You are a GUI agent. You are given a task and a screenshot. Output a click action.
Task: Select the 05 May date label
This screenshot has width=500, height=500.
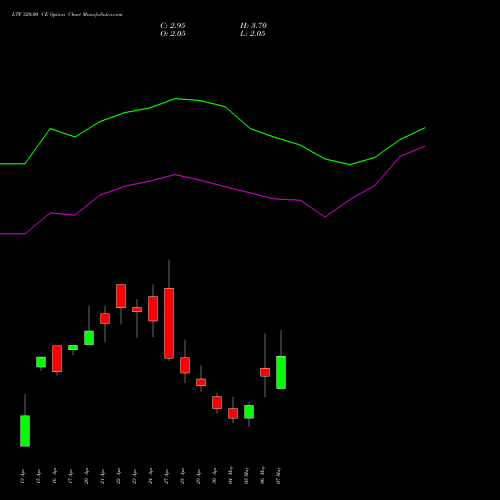click(x=247, y=475)
